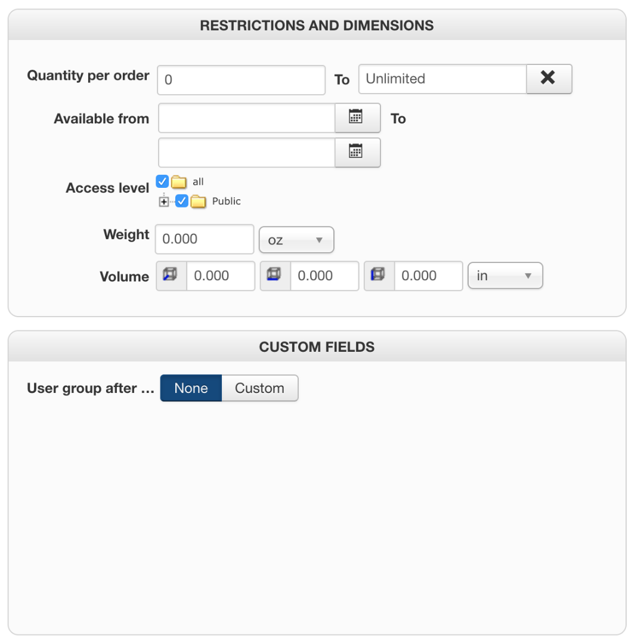The width and height of the screenshot is (644, 644).
Task: Open the volume unit dropdown showing in
Action: tap(504, 276)
